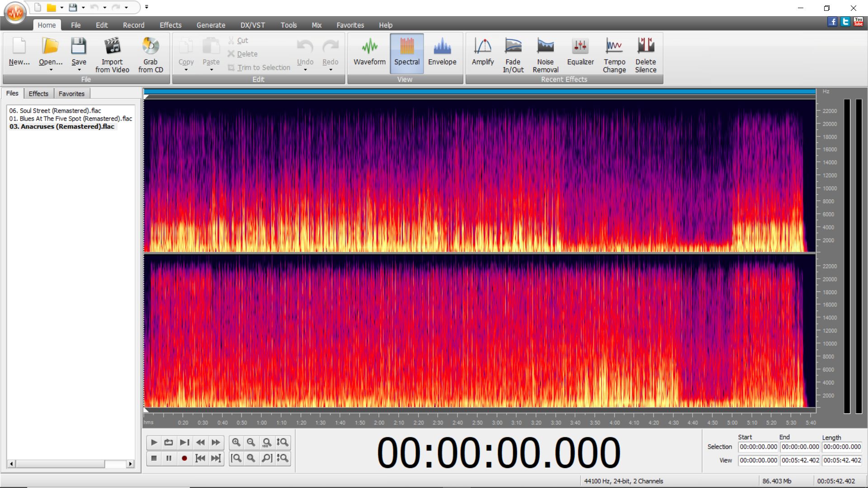Click the Delete Silence icon
Image resolution: width=868 pixels, height=488 pixels.
click(x=646, y=52)
